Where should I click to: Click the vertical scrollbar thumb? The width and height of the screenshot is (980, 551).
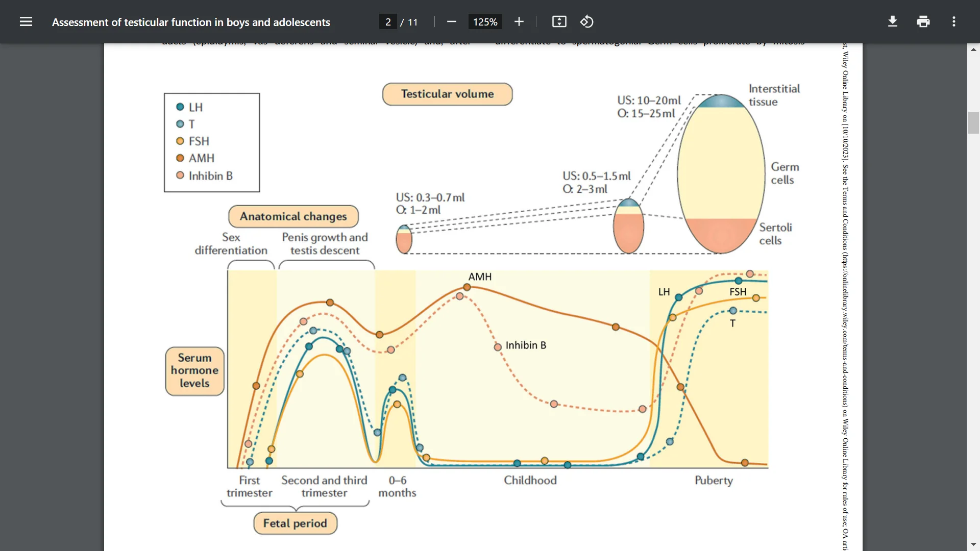pyautogui.click(x=974, y=122)
